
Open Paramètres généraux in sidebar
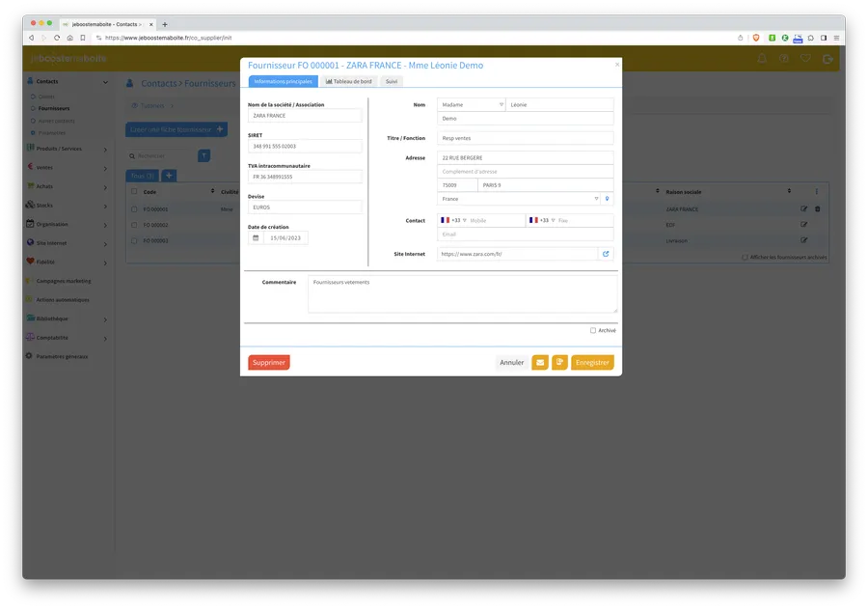[x=62, y=356]
